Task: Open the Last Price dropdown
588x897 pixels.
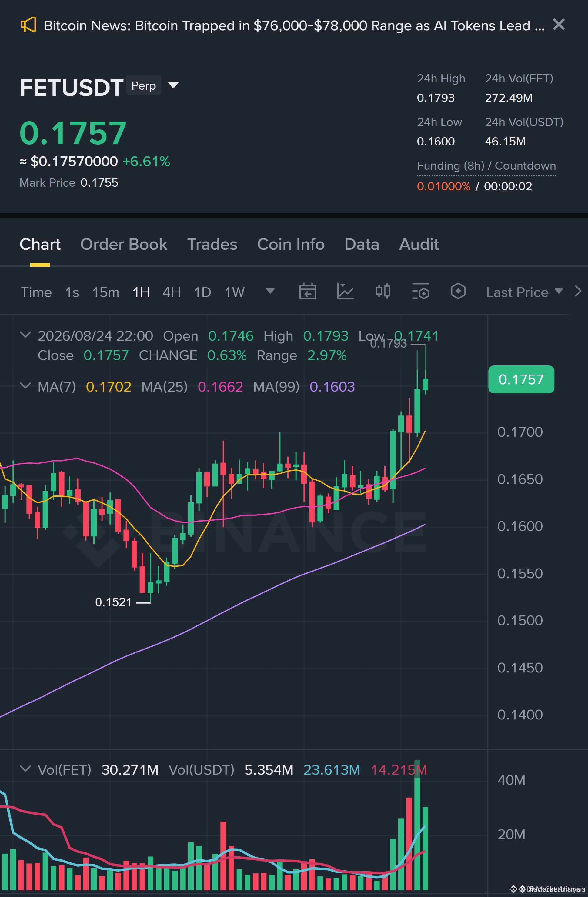Action: point(524,292)
